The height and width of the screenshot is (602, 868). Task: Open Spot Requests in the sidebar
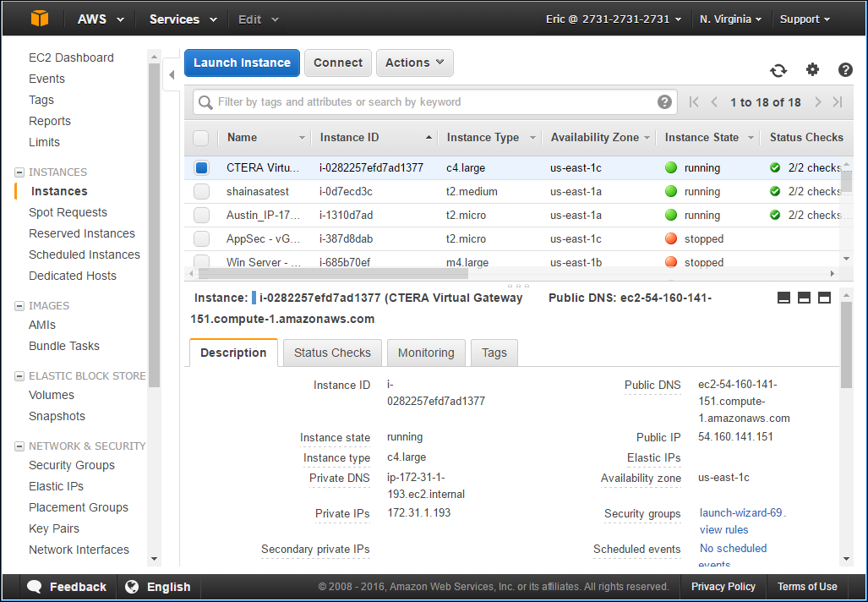[x=68, y=212]
